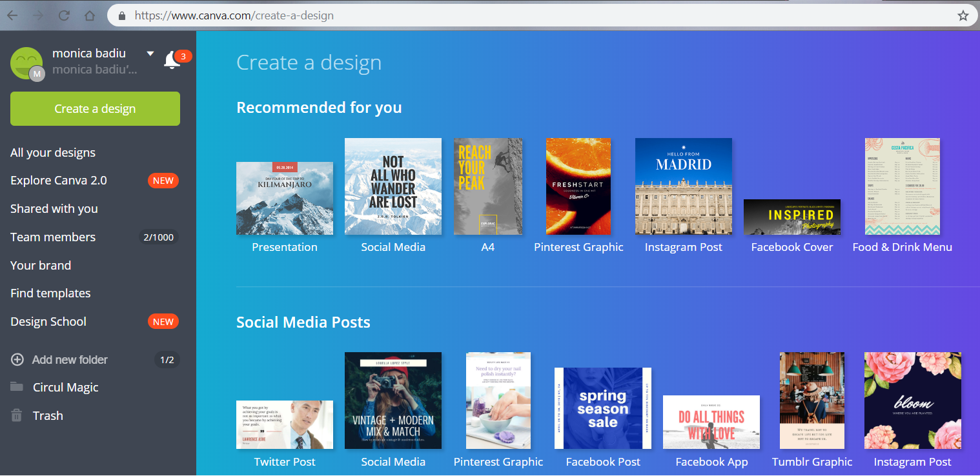Select the Tumblr Graphic thumbnail
Viewport: 980px width, 476px height.
point(812,401)
